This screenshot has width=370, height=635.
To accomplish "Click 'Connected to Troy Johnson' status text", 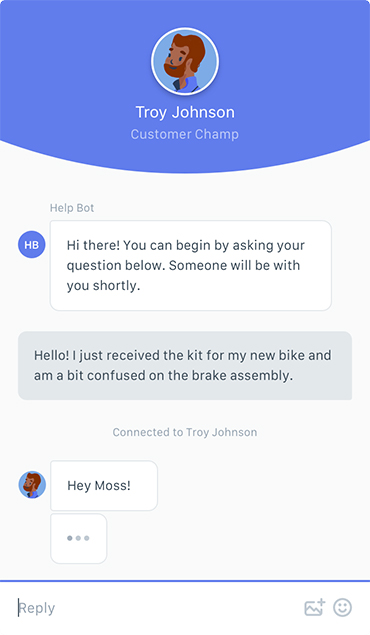I will (185, 432).
